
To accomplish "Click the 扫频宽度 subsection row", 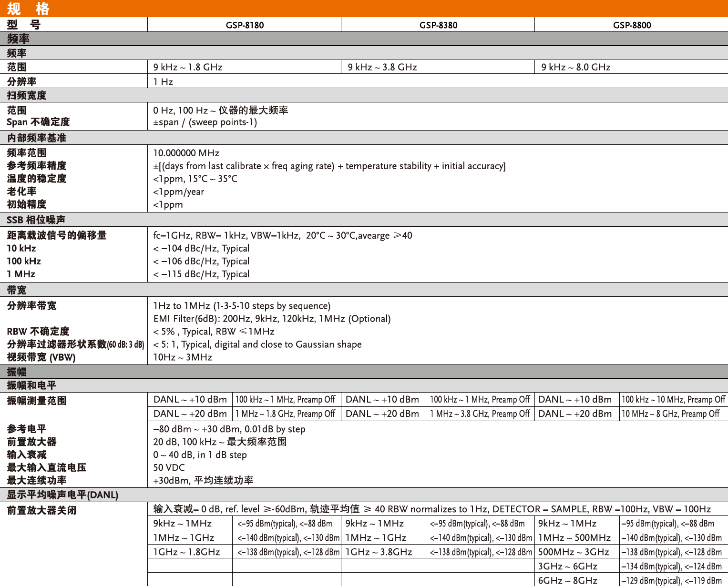I will click(x=364, y=95).
